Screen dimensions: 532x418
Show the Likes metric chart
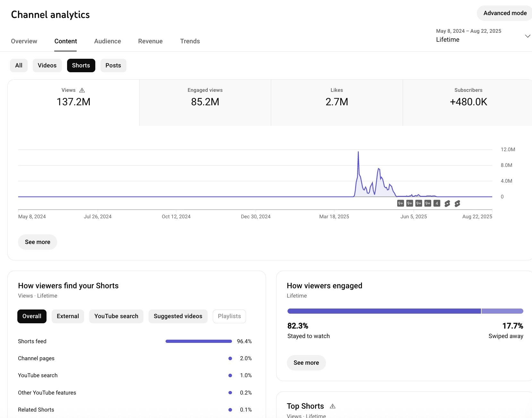click(x=337, y=103)
